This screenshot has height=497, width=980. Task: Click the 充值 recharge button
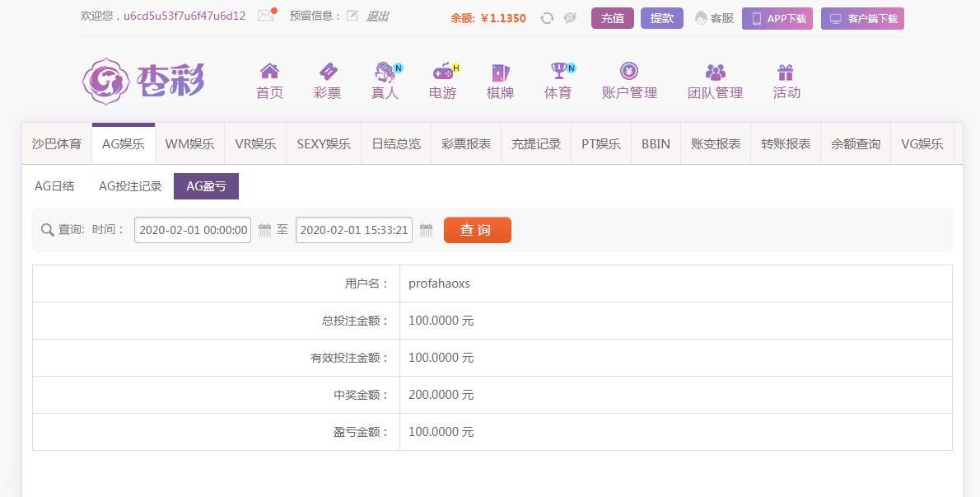(x=613, y=18)
